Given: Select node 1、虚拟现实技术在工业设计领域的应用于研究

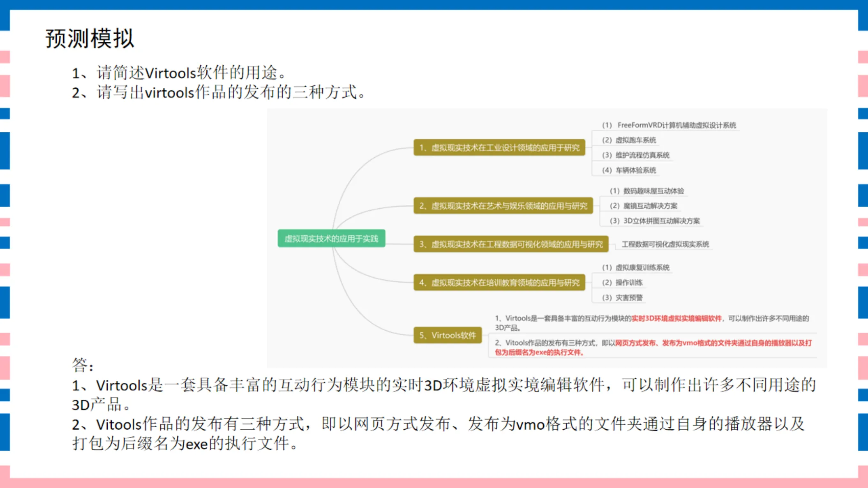Looking at the screenshot, I should click(499, 147).
